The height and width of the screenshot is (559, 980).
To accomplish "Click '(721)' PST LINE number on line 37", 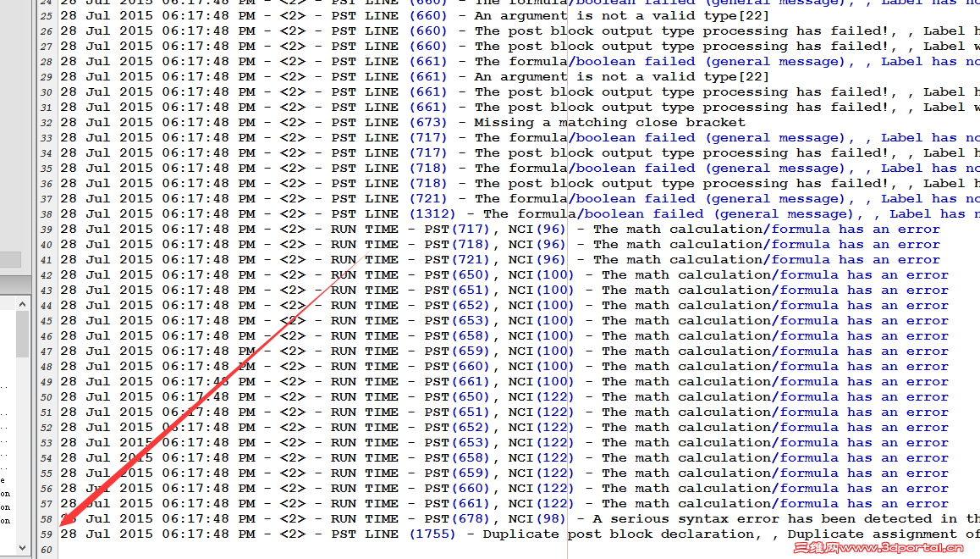I will 428,199.
